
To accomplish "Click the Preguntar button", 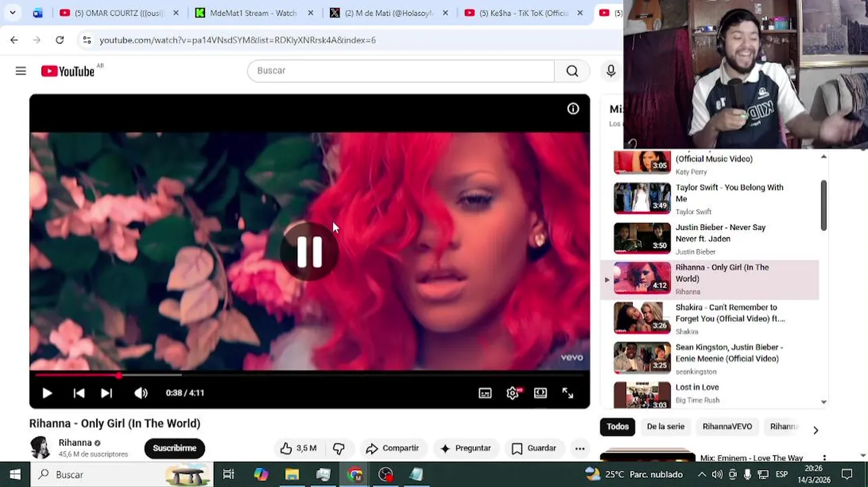I will point(465,448).
